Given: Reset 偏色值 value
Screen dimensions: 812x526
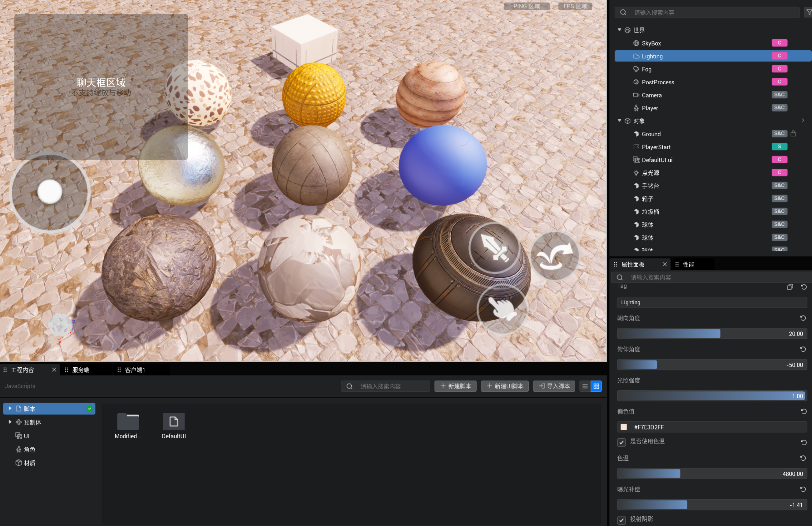Looking at the screenshot, I should 804,411.
